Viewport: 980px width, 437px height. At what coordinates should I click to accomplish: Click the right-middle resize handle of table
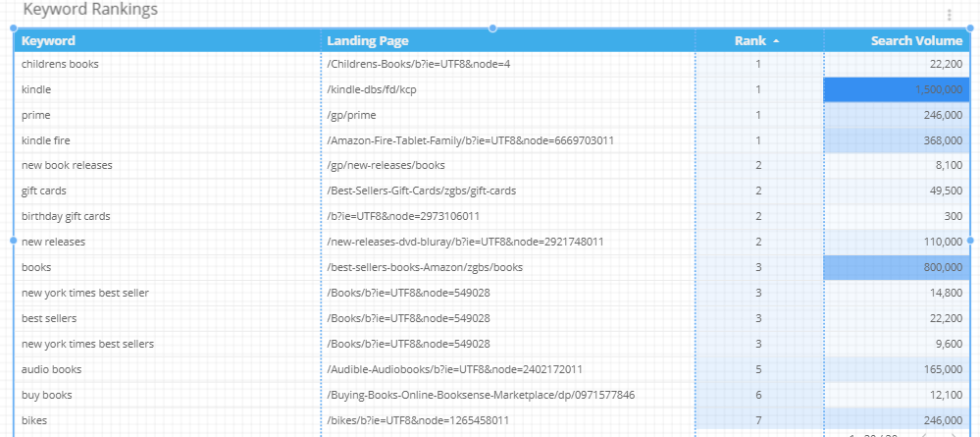click(971, 240)
